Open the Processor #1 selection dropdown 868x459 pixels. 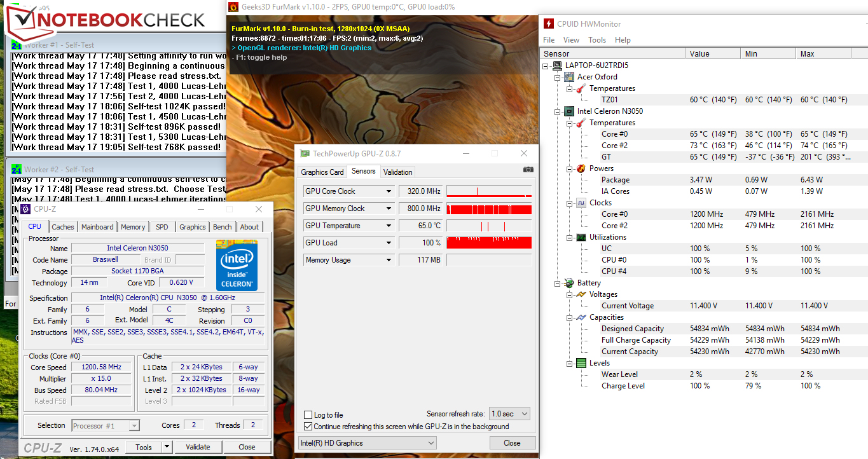(106, 426)
